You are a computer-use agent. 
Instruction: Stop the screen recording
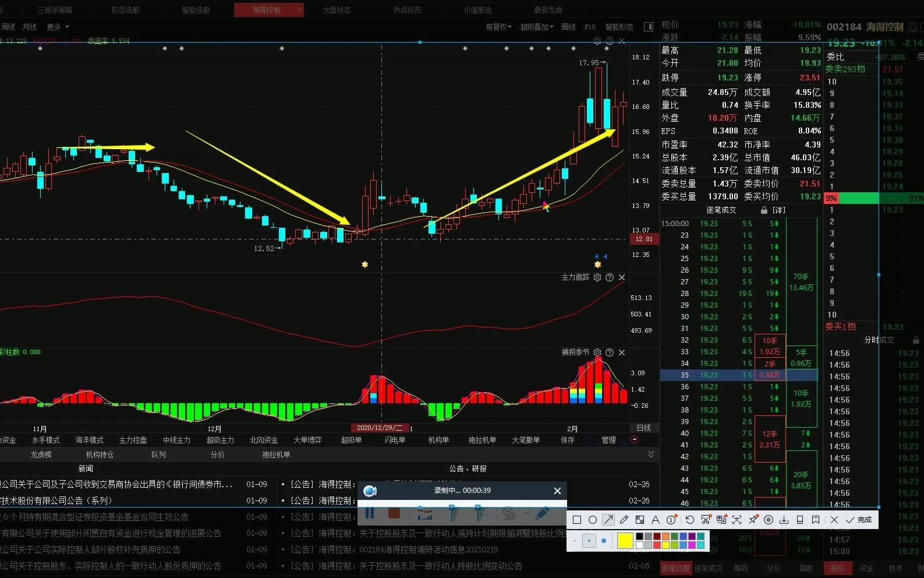394,513
